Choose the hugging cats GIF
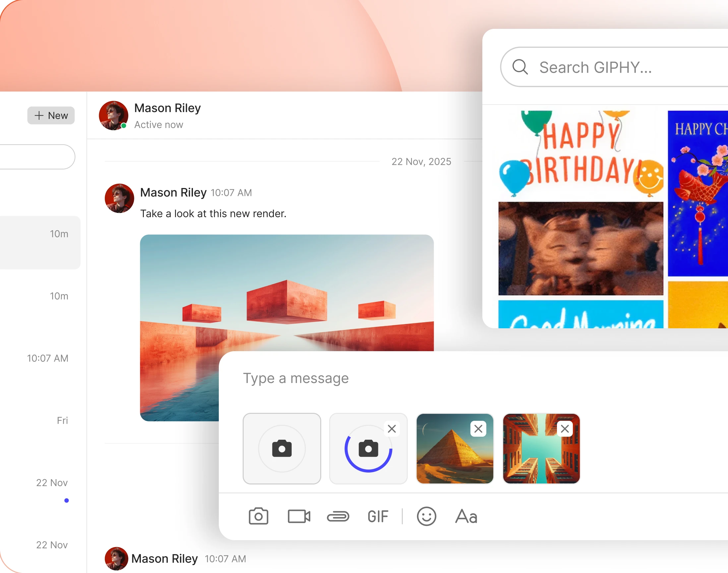The height and width of the screenshot is (573, 728). click(581, 248)
